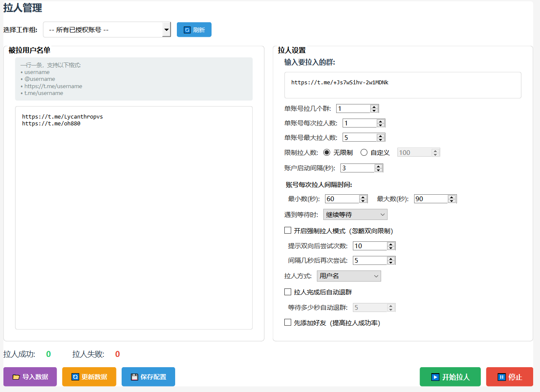The height and width of the screenshot is (392, 540).
Task: Click the folder icon on 导入数据
Action: coord(16,377)
